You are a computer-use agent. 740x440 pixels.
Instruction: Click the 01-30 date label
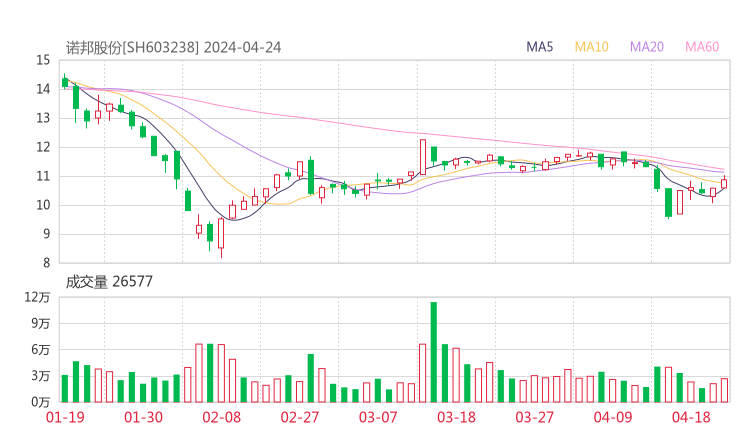pos(143,417)
